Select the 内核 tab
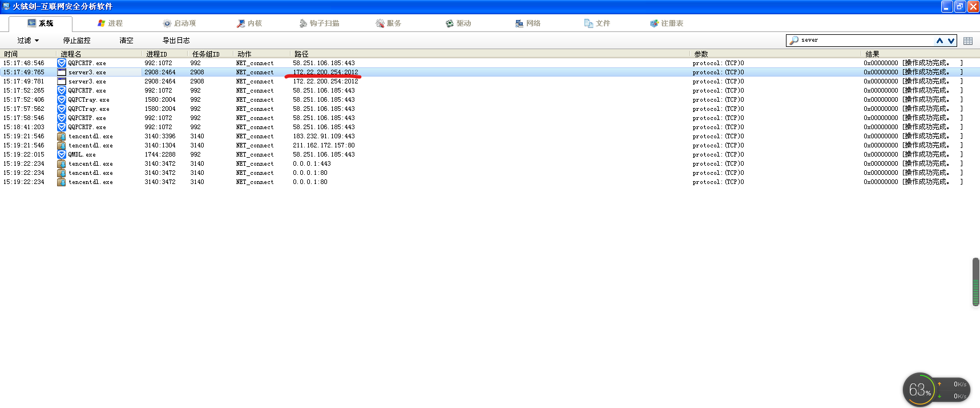Image resolution: width=980 pixels, height=408 pixels. [249, 23]
